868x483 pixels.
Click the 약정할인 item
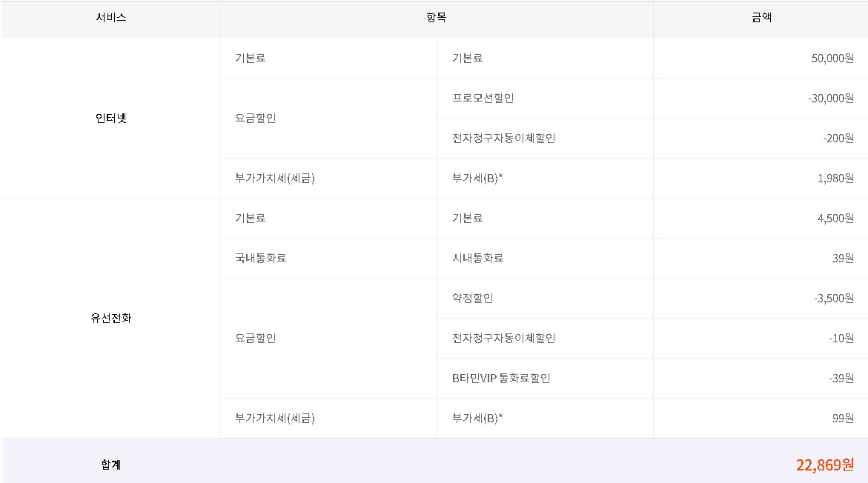click(x=472, y=299)
